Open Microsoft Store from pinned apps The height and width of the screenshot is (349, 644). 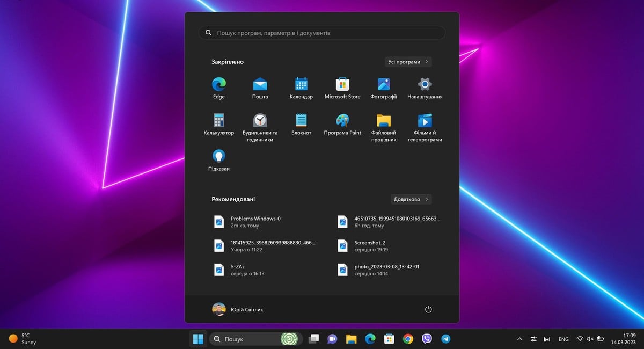click(342, 88)
